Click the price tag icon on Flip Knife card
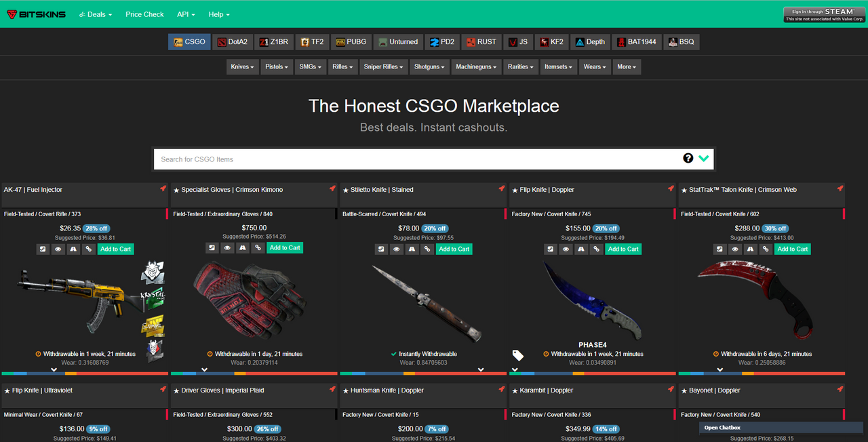The width and height of the screenshot is (868, 442). pyautogui.click(x=517, y=355)
